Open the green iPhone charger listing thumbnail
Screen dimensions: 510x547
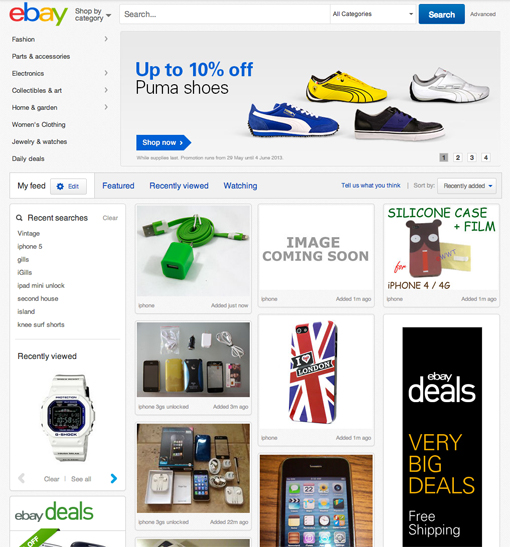pos(194,251)
